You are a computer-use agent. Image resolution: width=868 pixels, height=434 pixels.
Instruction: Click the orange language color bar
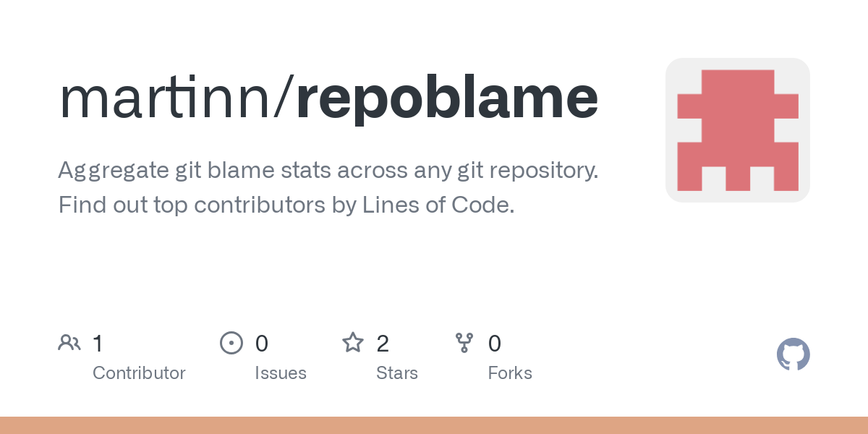tap(434, 425)
